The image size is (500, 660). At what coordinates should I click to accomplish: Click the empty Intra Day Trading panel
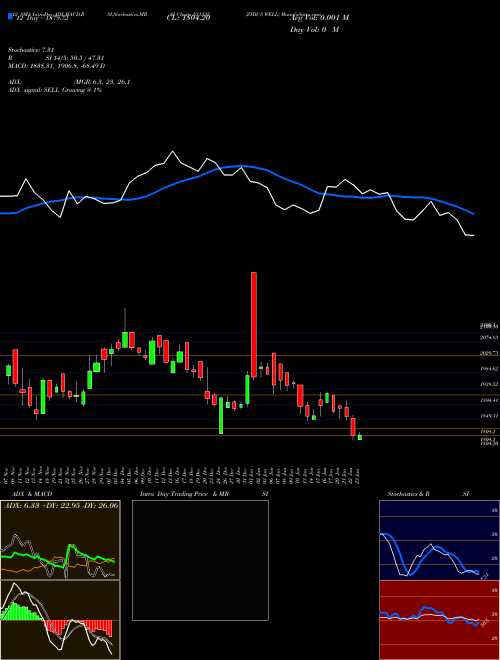200,560
